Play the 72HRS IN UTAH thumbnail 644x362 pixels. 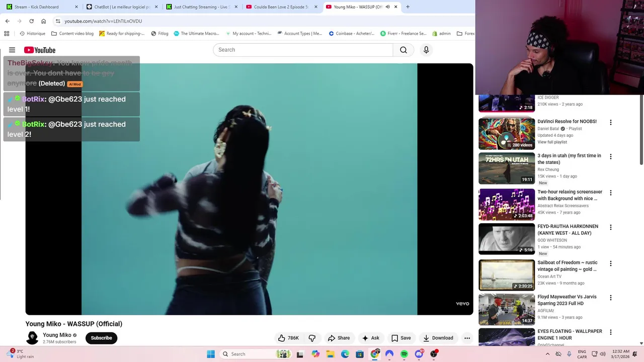(507, 168)
